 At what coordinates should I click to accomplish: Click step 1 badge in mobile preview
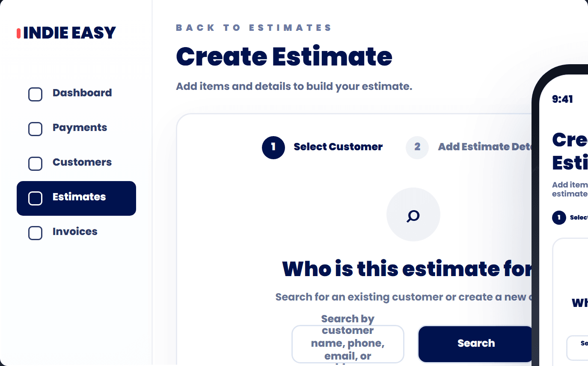point(559,217)
